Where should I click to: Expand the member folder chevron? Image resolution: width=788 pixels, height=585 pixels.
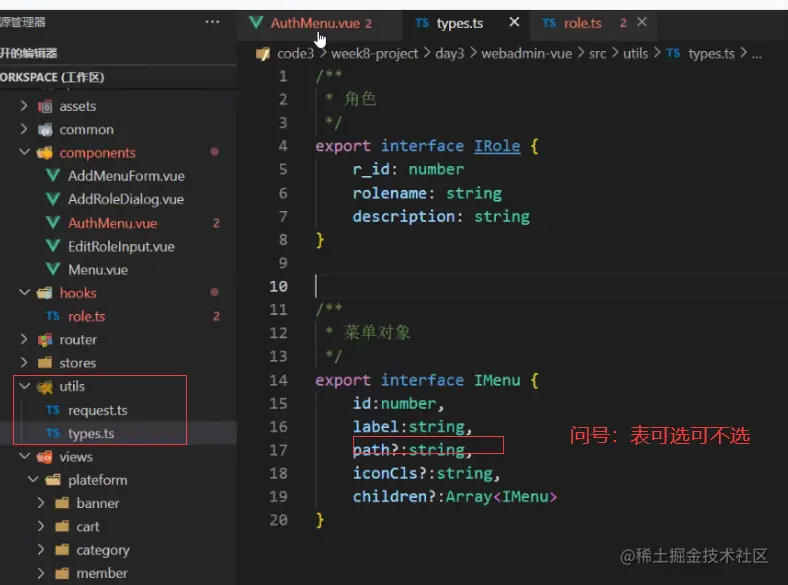click(x=41, y=573)
